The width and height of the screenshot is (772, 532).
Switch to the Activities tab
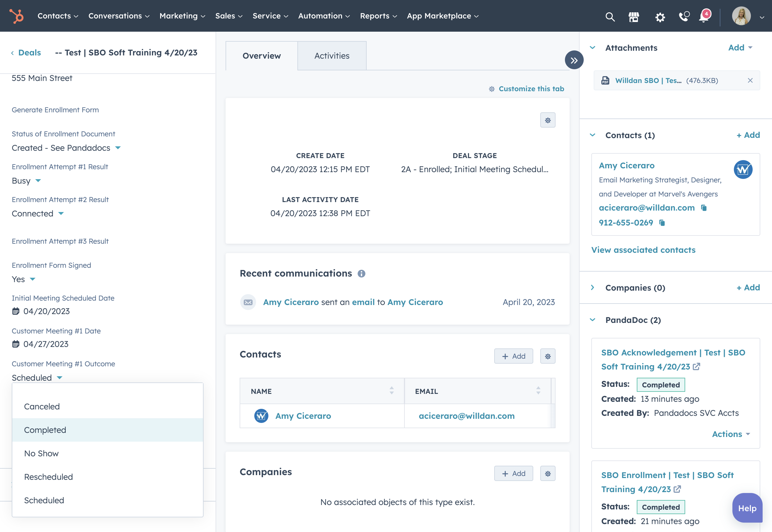point(332,56)
